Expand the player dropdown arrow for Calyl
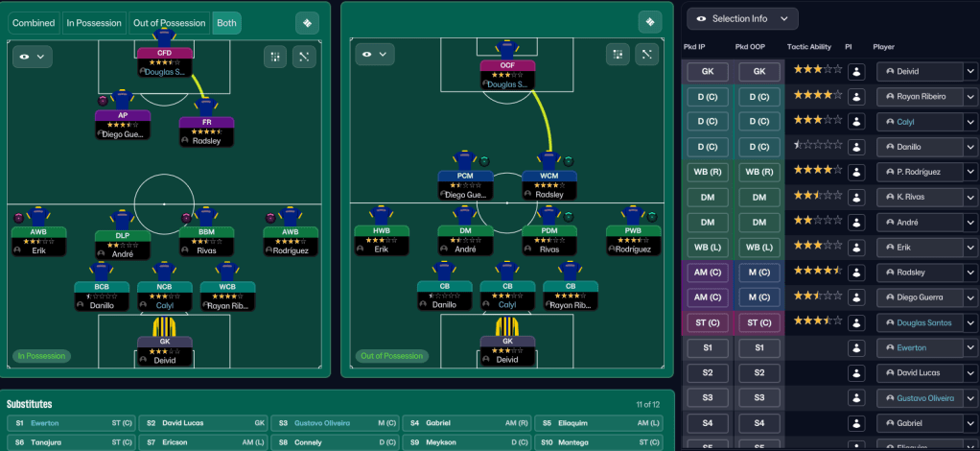The image size is (980, 451). tap(969, 122)
